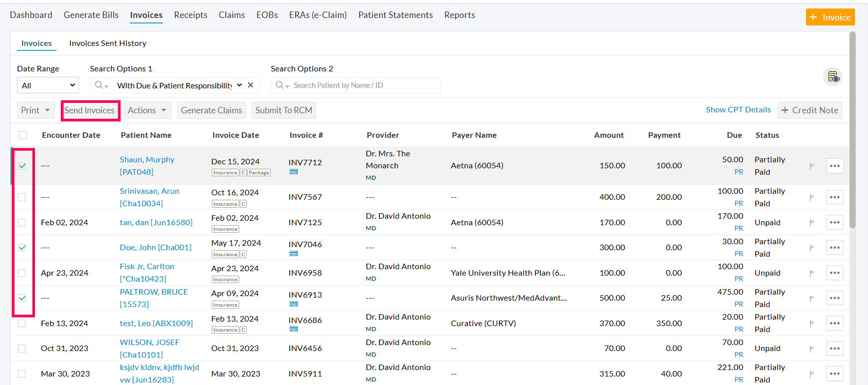
Task: Click the Credit Note button
Action: tap(810, 110)
